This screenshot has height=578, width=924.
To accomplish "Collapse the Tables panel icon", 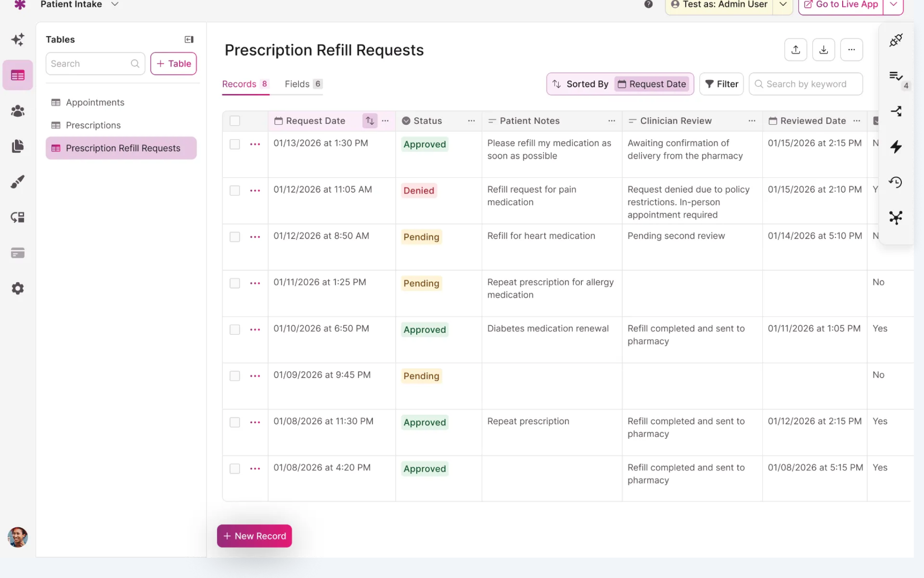I will click(x=189, y=39).
